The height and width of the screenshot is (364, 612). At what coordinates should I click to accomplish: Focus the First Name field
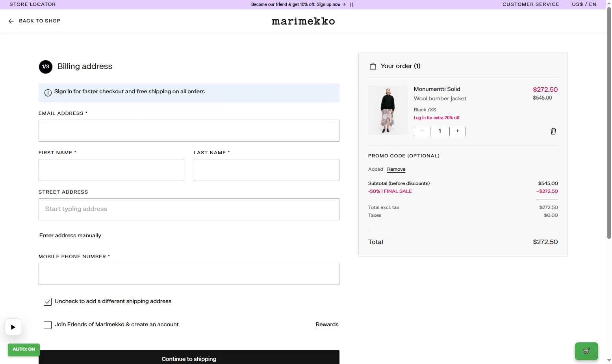tap(111, 170)
